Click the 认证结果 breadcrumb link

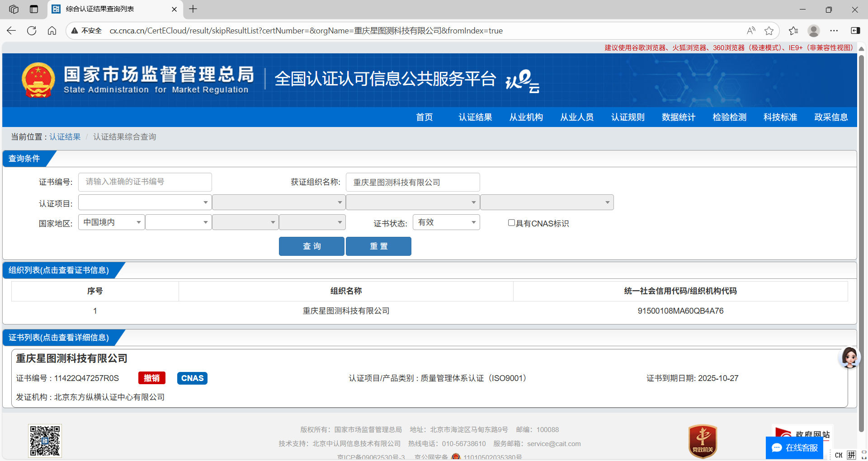click(65, 137)
